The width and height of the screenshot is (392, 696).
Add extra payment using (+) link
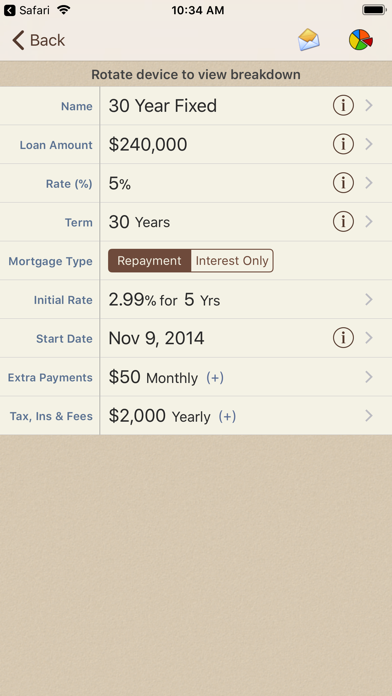coord(215,378)
